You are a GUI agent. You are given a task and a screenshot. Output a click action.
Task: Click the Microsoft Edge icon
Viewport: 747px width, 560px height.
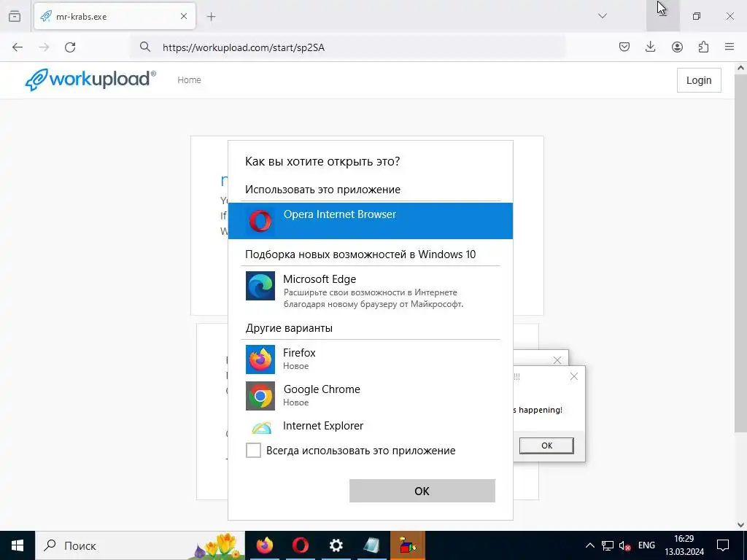click(x=260, y=286)
